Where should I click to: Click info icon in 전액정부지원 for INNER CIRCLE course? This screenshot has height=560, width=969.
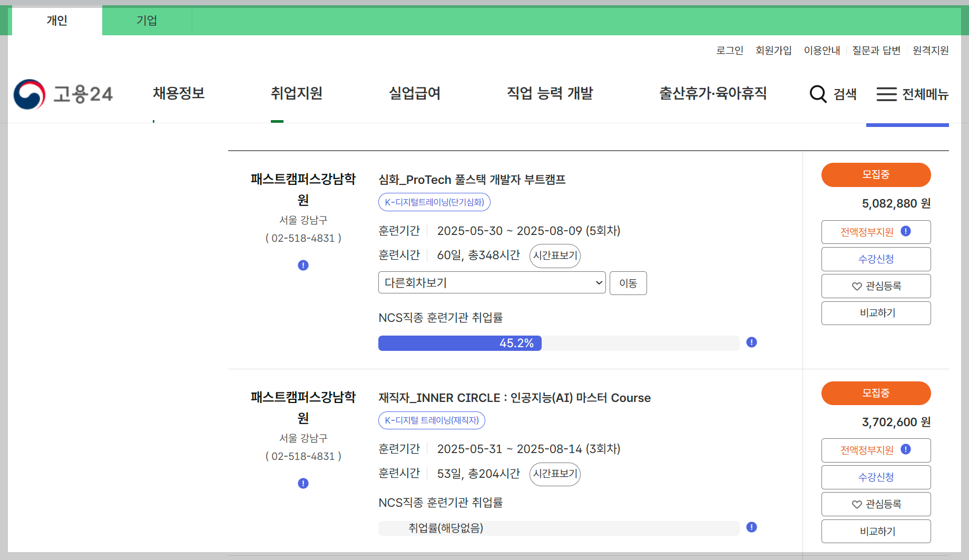point(906,449)
